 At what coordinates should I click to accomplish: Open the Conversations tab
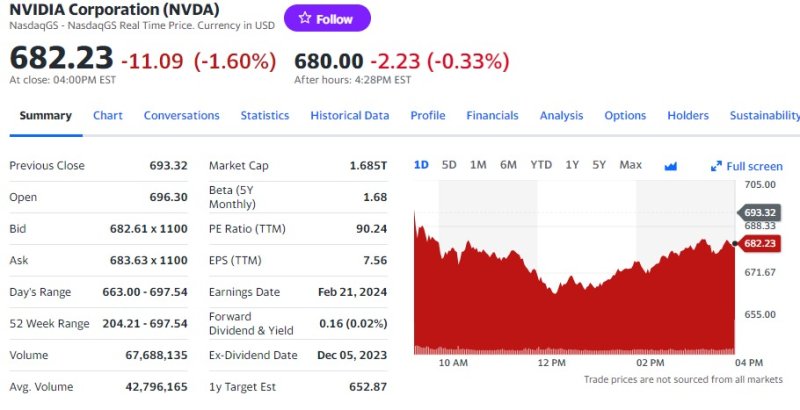181,115
